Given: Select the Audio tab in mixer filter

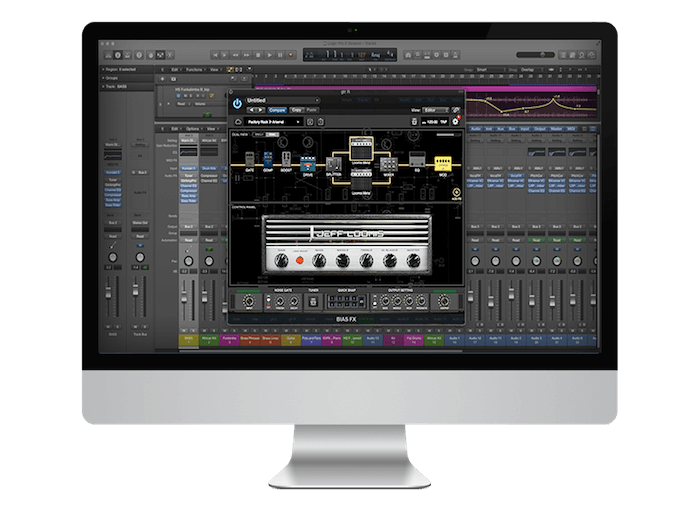Looking at the screenshot, I should tap(475, 129).
